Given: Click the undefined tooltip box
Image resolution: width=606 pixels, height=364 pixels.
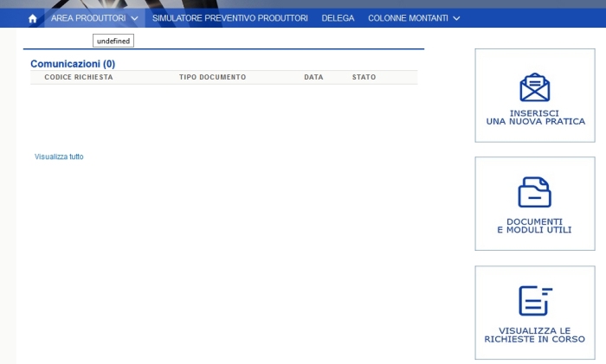Looking at the screenshot, I should click(113, 41).
